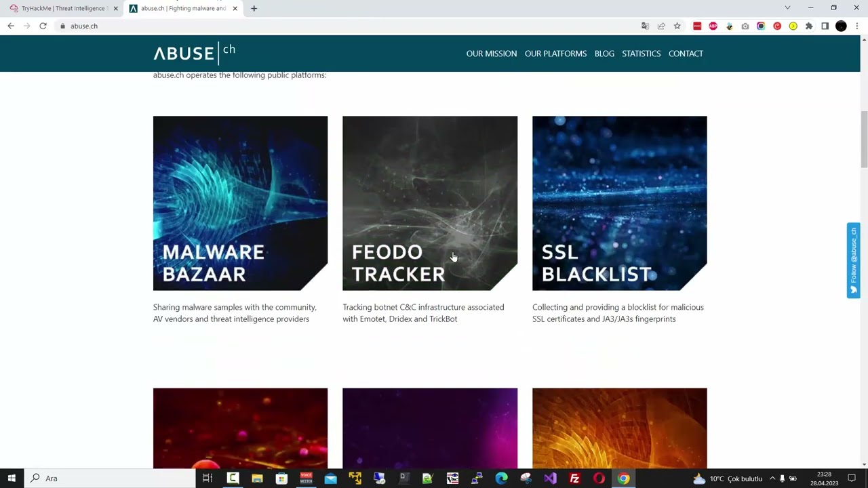
Task: Open the taskbar clock and calendar
Action: (x=824, y=479)
